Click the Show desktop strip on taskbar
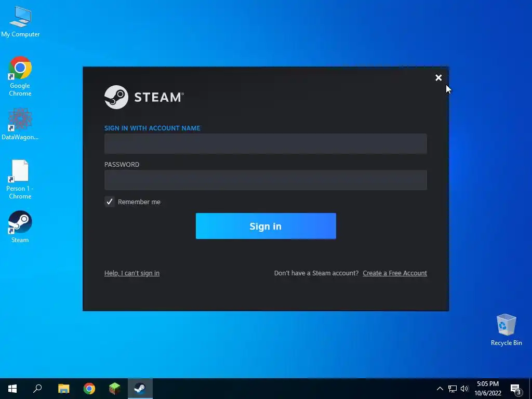The width and height of the screenshot is (532, 399). 530,389
